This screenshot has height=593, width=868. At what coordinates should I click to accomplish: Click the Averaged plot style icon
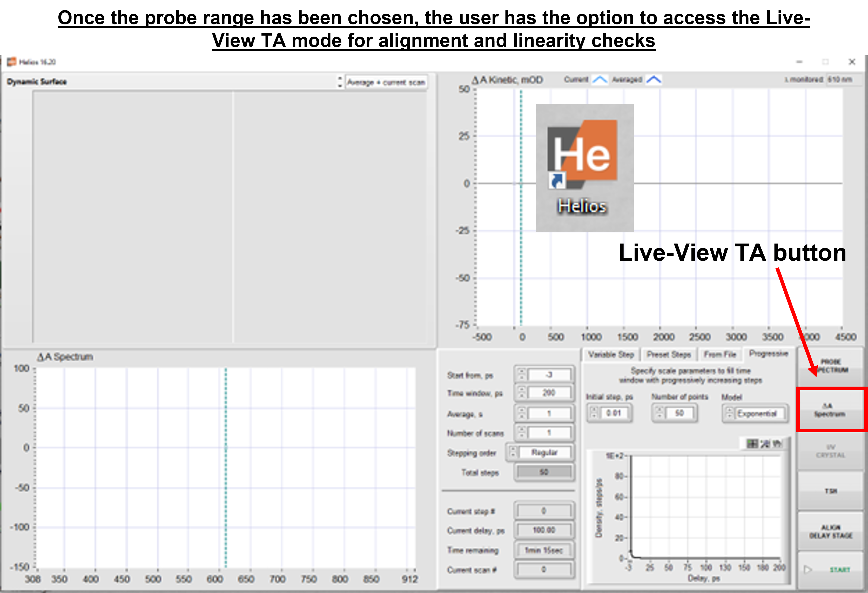pyautogui.click(x=654, y=79)
